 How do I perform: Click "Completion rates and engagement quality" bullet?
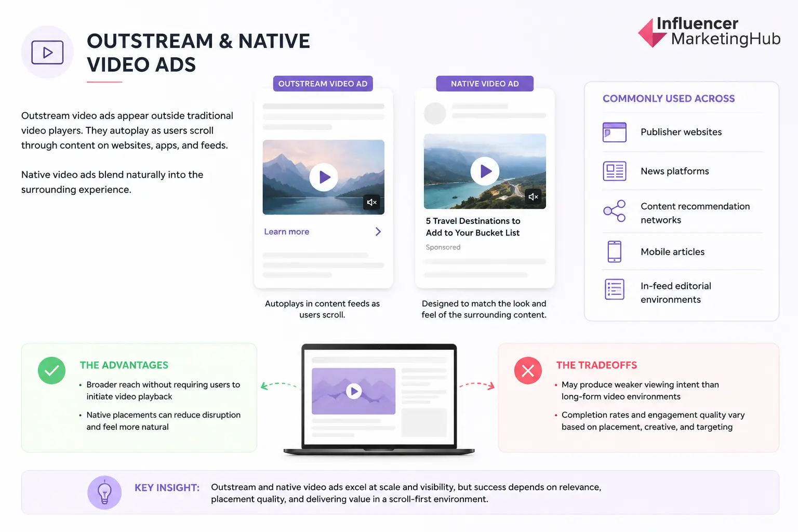[x=653, y=421]
